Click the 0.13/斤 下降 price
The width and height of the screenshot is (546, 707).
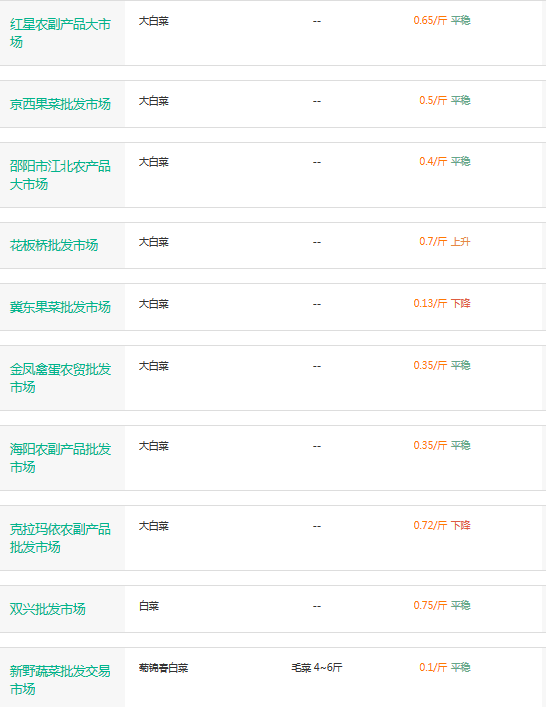[442, 303]
